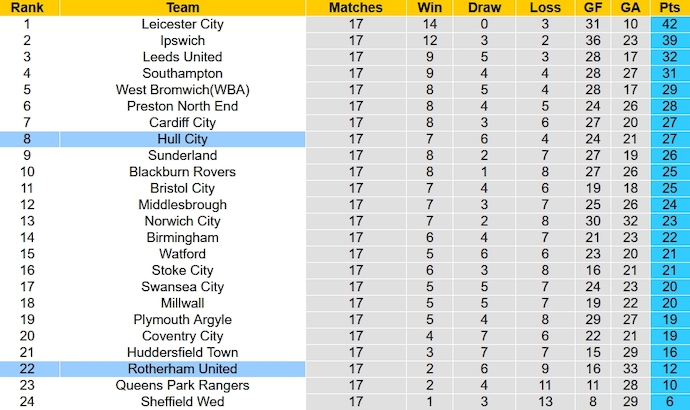Image resolution: width=690 pixels, height=410 pixels.
Task: Click the Rank column header
Action: pyautogui.click(x=27, y=7)
